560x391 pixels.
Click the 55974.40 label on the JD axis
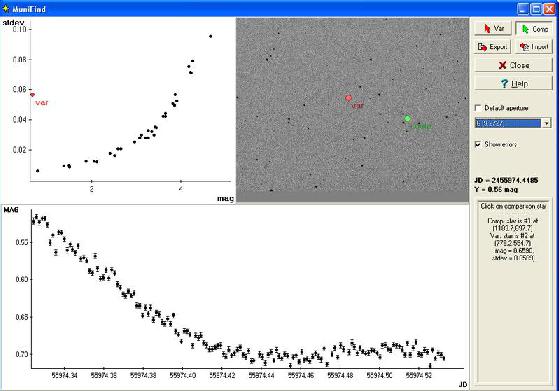[x=182, y=376]
